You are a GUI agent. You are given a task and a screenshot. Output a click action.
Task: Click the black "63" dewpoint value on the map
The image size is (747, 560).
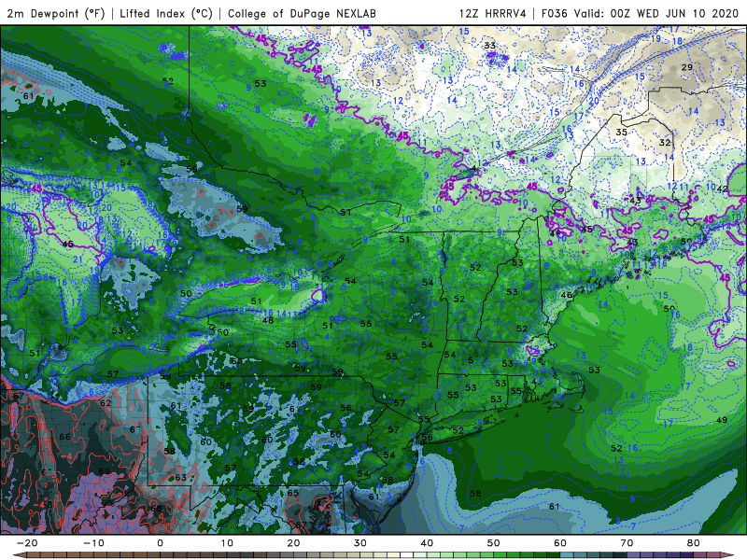click(180, 477)
